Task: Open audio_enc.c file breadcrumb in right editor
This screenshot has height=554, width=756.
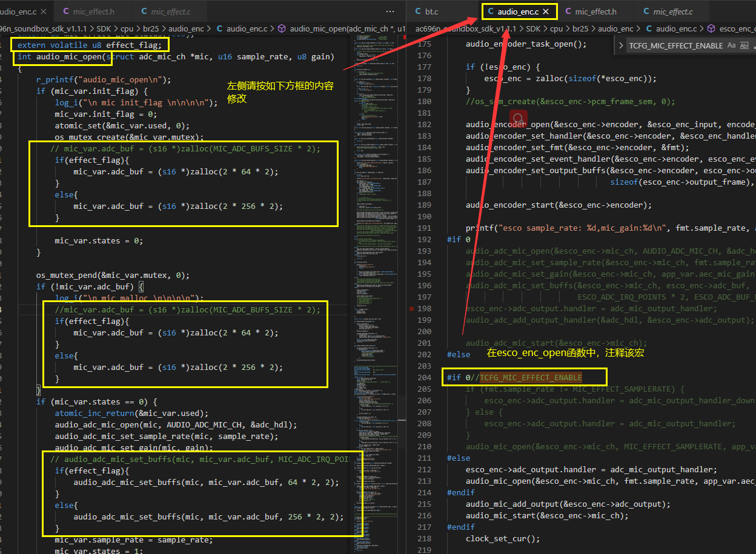Action: coord(671,28)
